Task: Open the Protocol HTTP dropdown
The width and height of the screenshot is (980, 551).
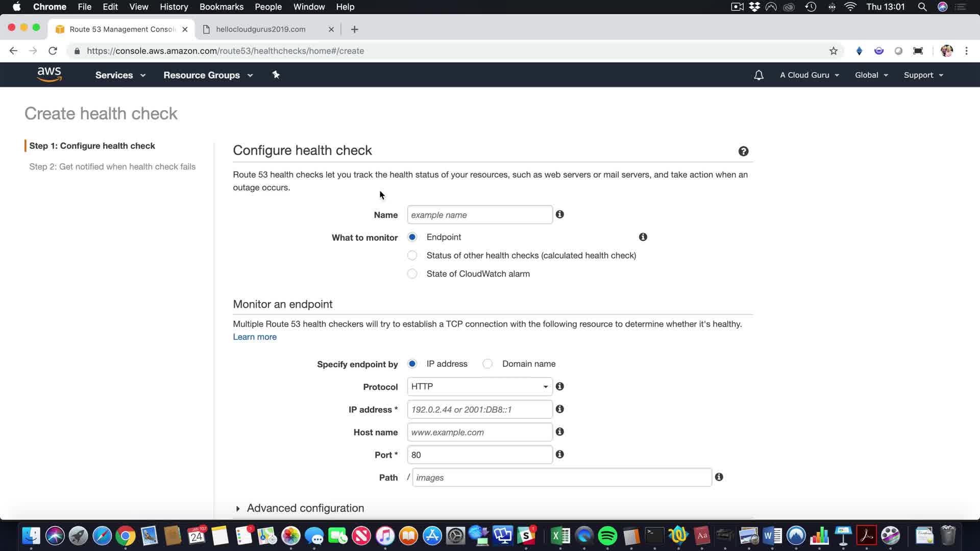Action: pos(479,387)
